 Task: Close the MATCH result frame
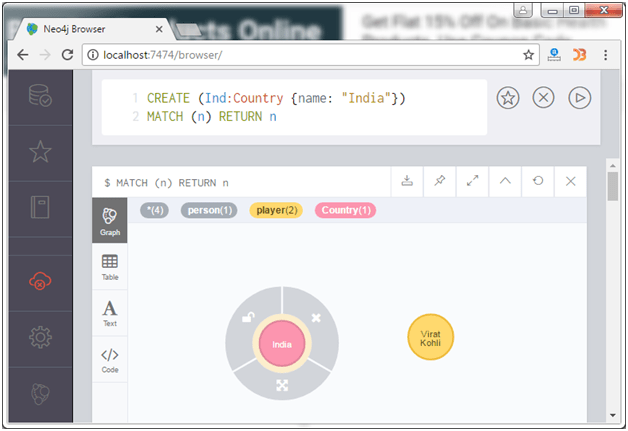(571, 181)
